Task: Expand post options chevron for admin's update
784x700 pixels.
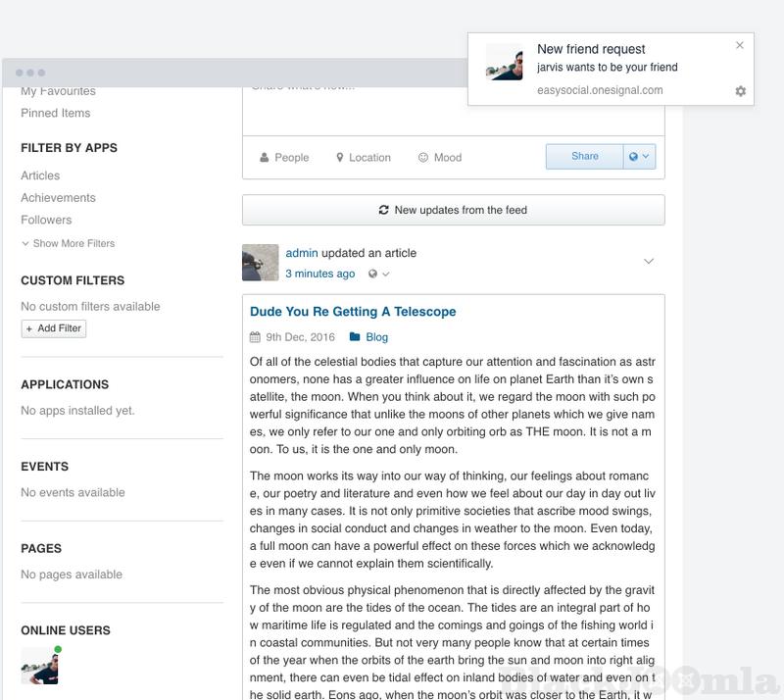Action: point(648,261)
